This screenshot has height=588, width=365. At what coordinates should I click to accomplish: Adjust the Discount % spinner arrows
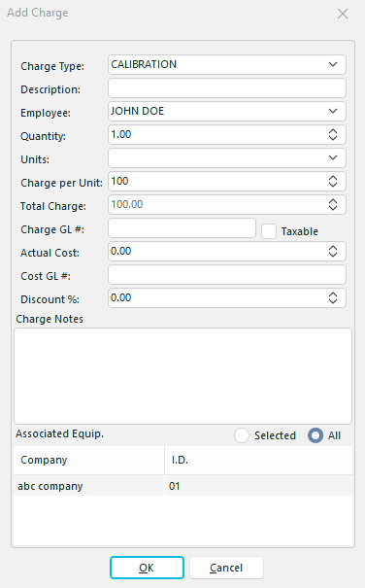tap(333, 298)
